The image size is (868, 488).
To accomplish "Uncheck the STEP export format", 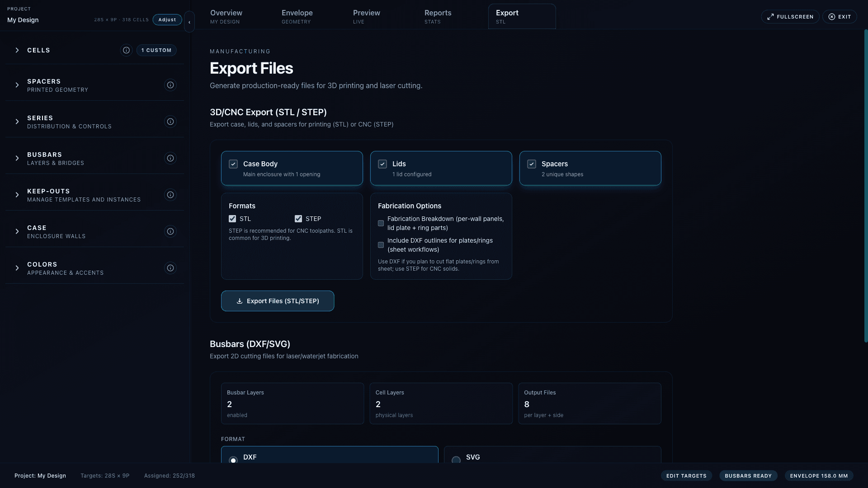I will coord(298,219).
